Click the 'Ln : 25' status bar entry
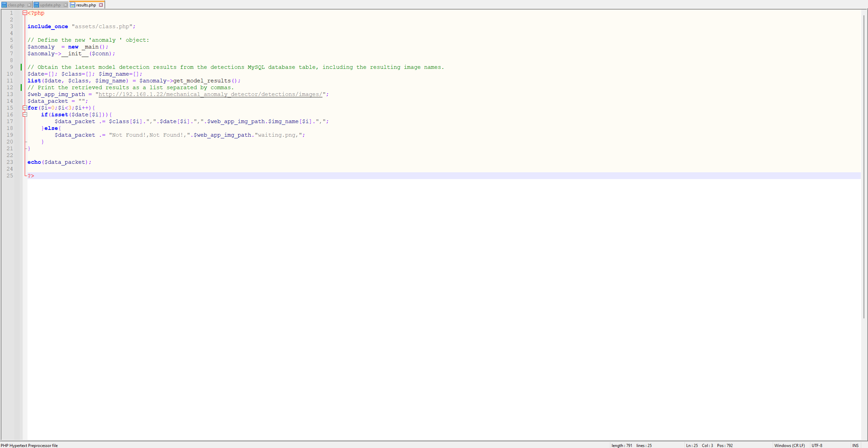This screenshot has height=448, width=868. click(692, 445)
